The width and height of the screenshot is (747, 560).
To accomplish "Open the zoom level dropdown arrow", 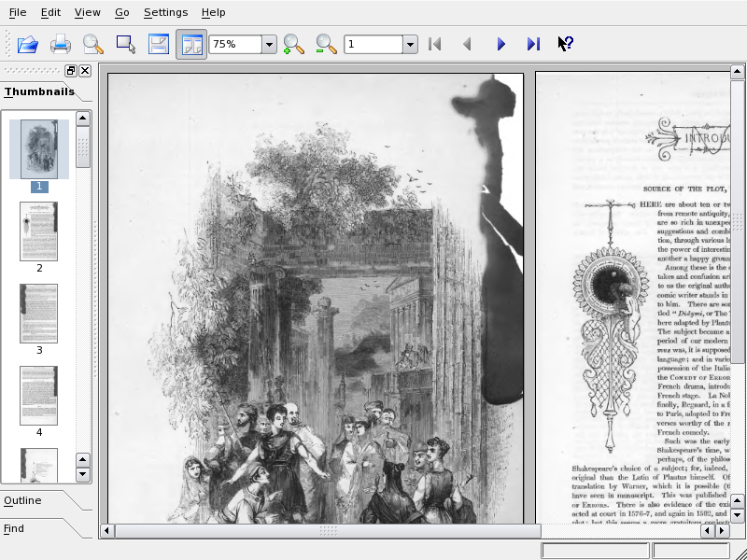I will point(269,44).
